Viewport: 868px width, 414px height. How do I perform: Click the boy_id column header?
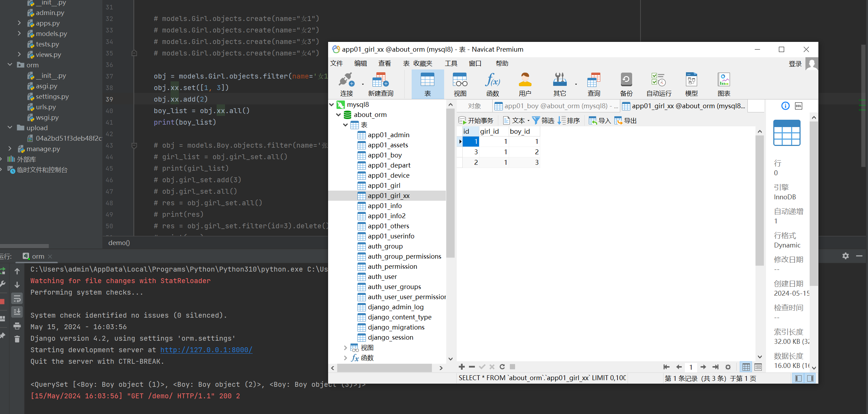524,131
